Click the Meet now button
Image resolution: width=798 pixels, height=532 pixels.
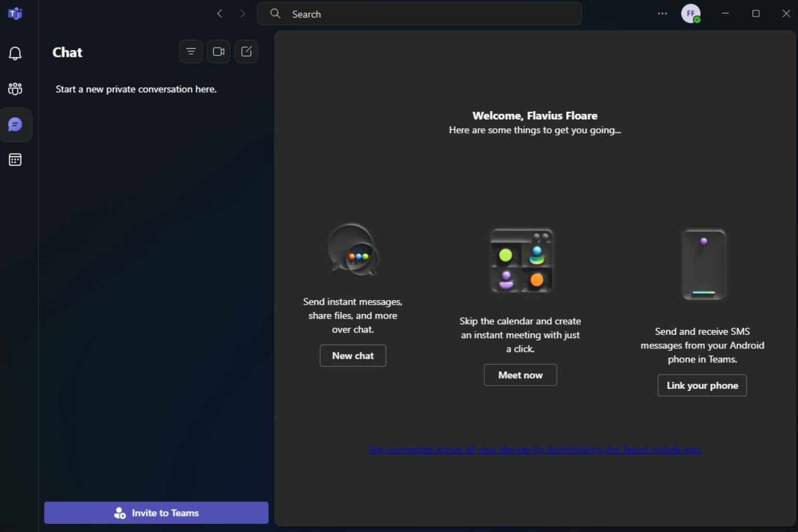[x=520, y=375]
